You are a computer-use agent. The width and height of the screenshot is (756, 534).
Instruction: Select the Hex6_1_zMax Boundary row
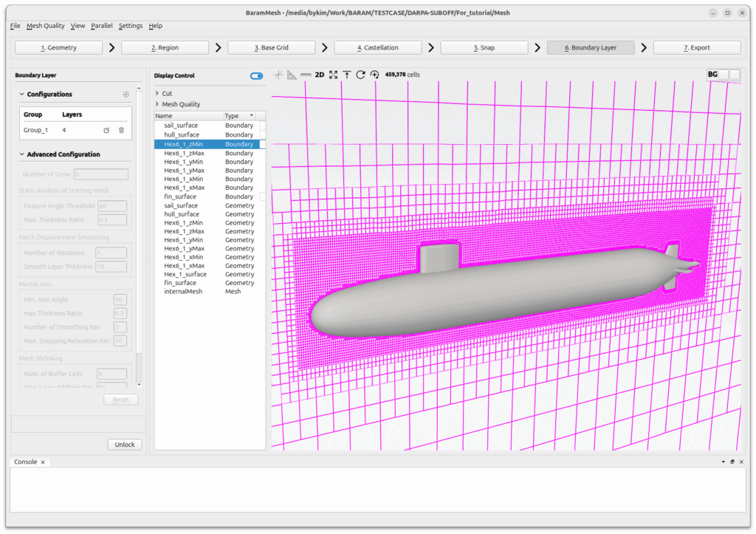click(x=210, y=154)
